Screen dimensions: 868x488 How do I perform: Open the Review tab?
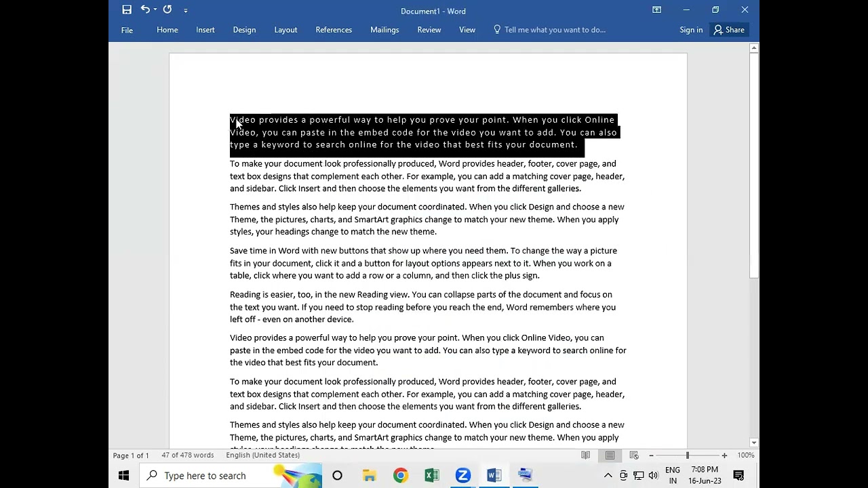click(429, 30)
